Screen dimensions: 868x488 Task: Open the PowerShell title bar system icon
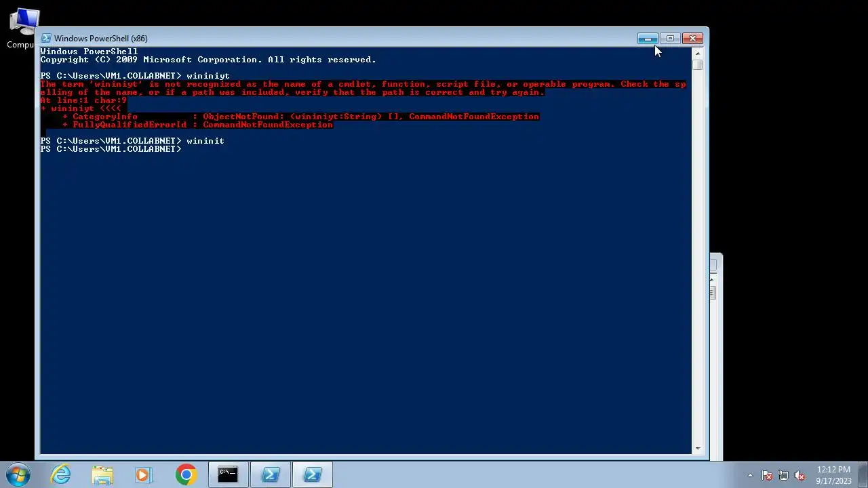pos(45,39)
